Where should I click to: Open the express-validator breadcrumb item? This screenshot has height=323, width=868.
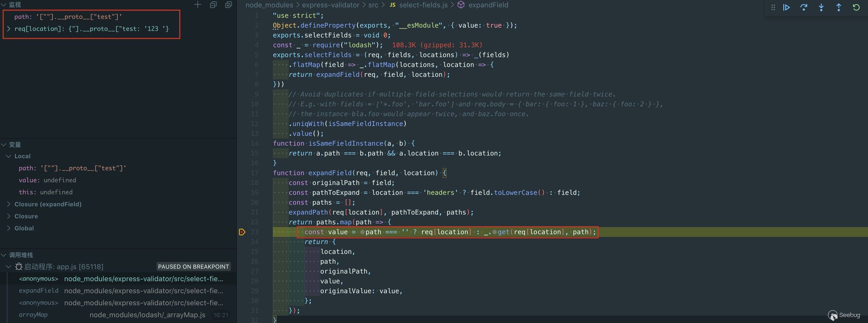click(330, 5)
